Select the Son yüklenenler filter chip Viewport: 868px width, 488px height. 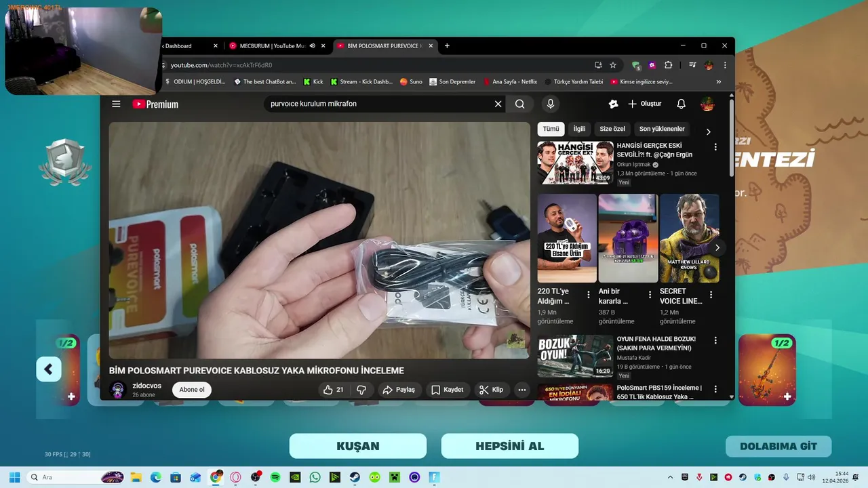point(662,129)
